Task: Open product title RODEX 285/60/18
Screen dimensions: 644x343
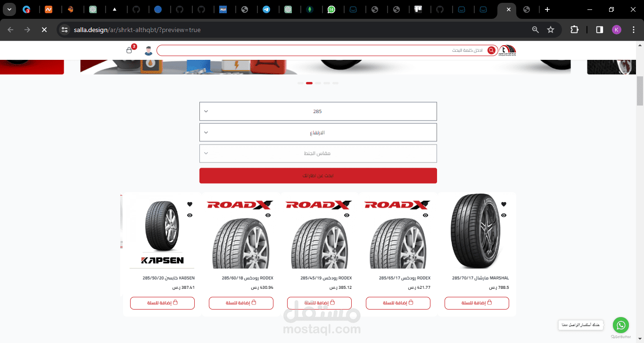Action: (248, 278)
